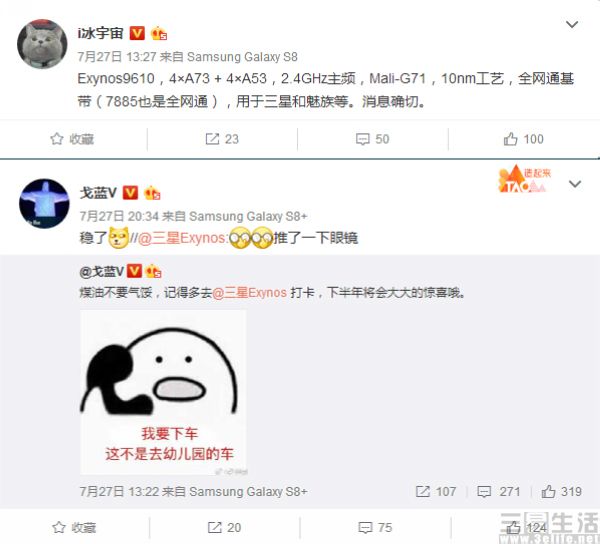Click the TAO promotional badge

[524, 179]
